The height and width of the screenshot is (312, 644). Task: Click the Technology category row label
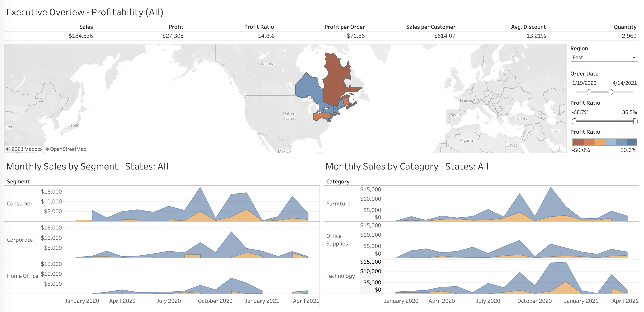click(x=340, y=276)
